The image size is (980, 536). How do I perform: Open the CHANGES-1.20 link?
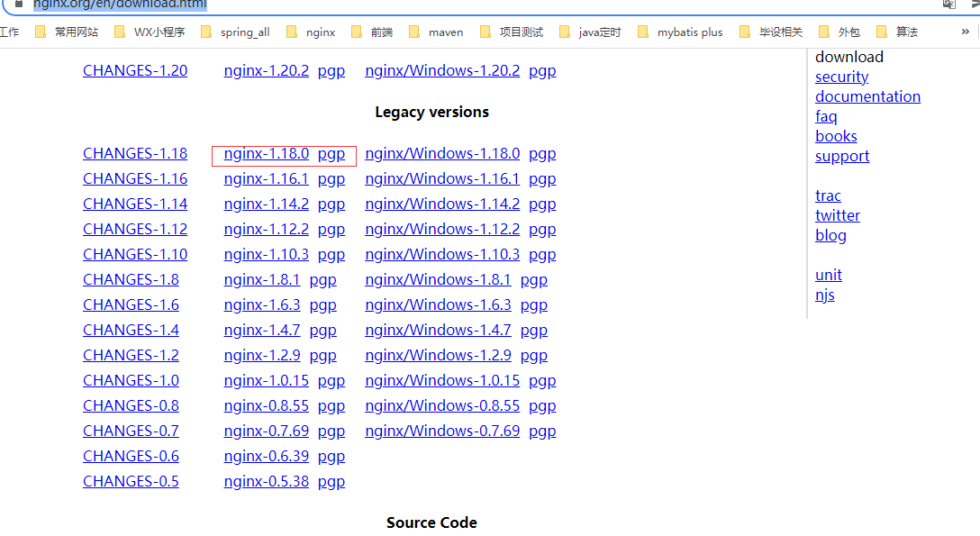(x=135, y=70)
